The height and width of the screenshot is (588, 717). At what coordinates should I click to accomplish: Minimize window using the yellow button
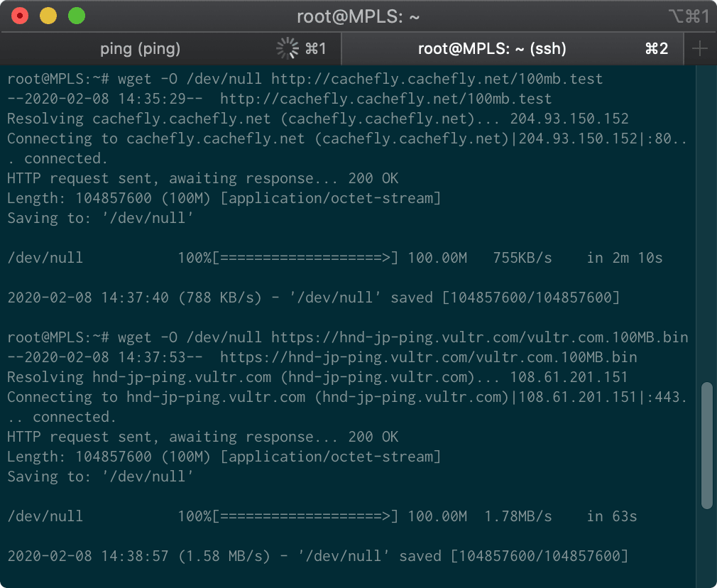48,16
